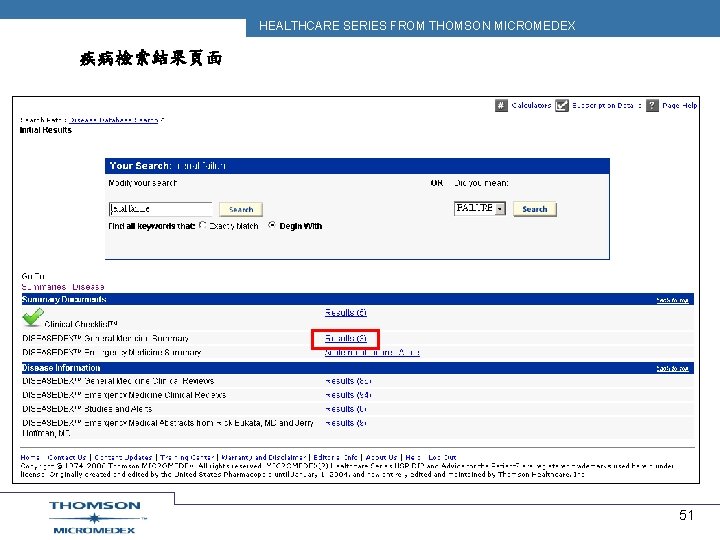Jump to Summaries via Go To link

coord(44,287)
